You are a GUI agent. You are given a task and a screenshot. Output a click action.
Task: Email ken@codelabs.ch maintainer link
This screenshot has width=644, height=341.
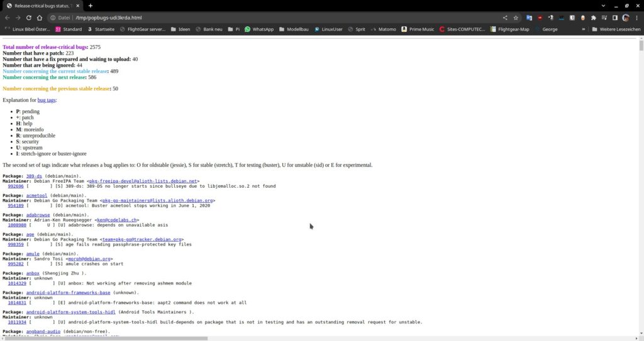click(x=116, y=220)
